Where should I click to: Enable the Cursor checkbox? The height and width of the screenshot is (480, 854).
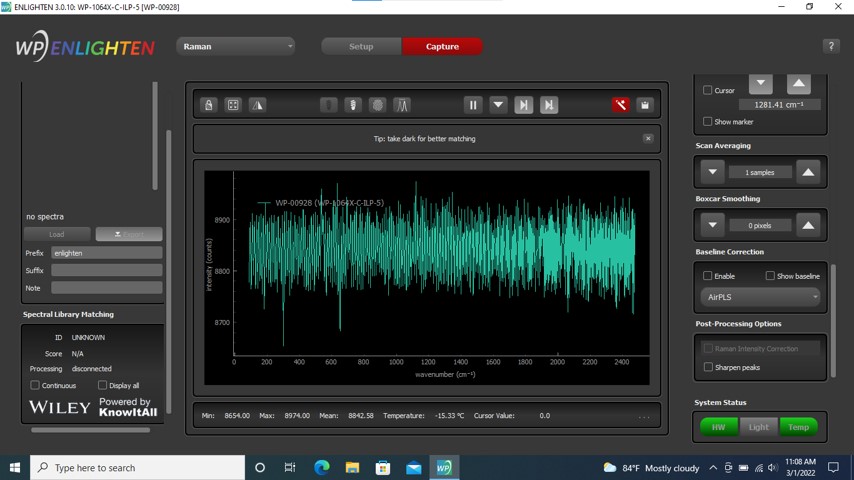pos(708,90)
